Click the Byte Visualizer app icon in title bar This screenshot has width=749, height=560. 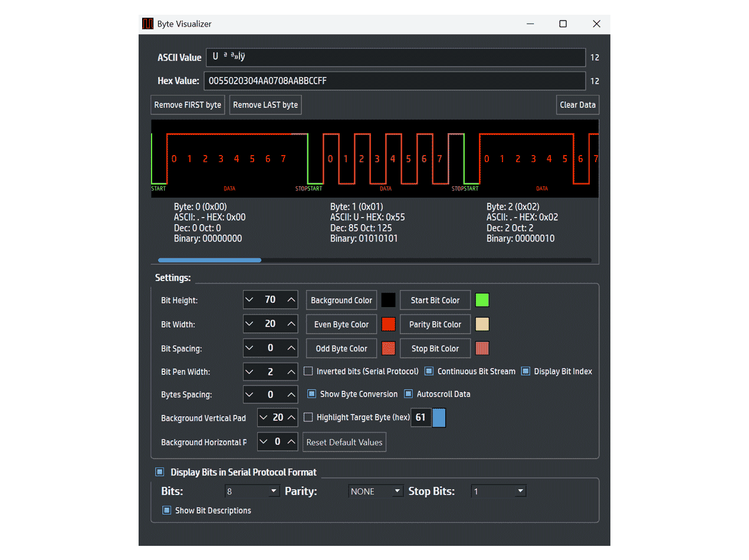(x=147, y=24)
